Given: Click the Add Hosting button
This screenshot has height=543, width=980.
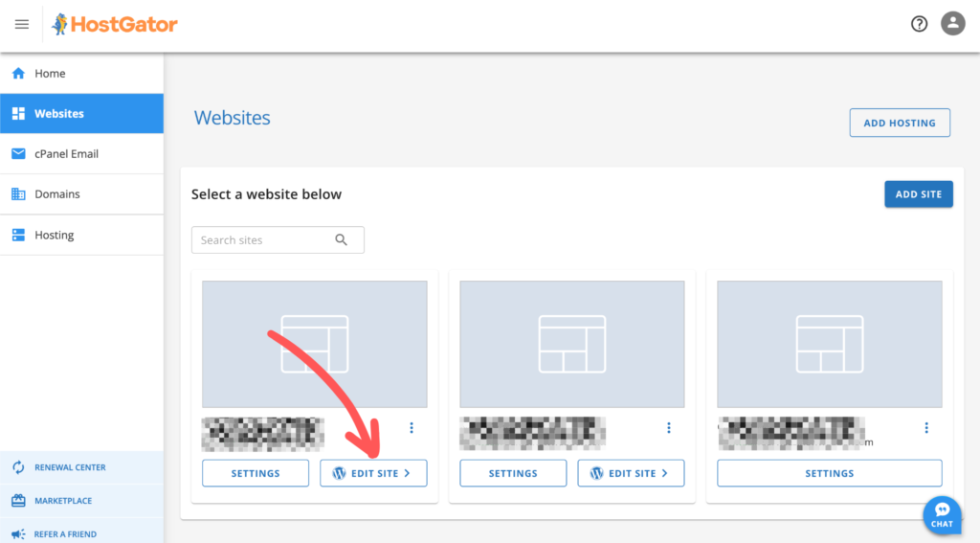Looking at the screenshot, I should click(x=899, y=124).
